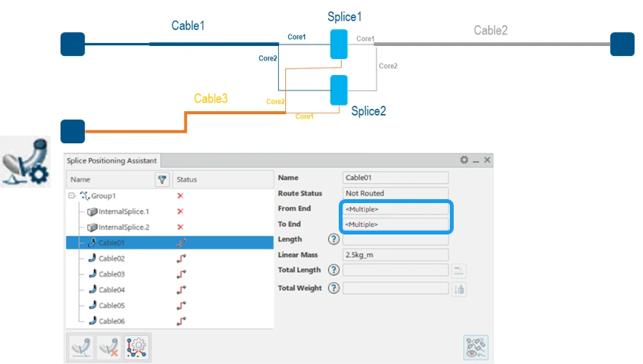This screenshot has height=364, width=643.
Task: Toggle the visibility eye icon at the bottom right
Action: click(x=476, y=347)
